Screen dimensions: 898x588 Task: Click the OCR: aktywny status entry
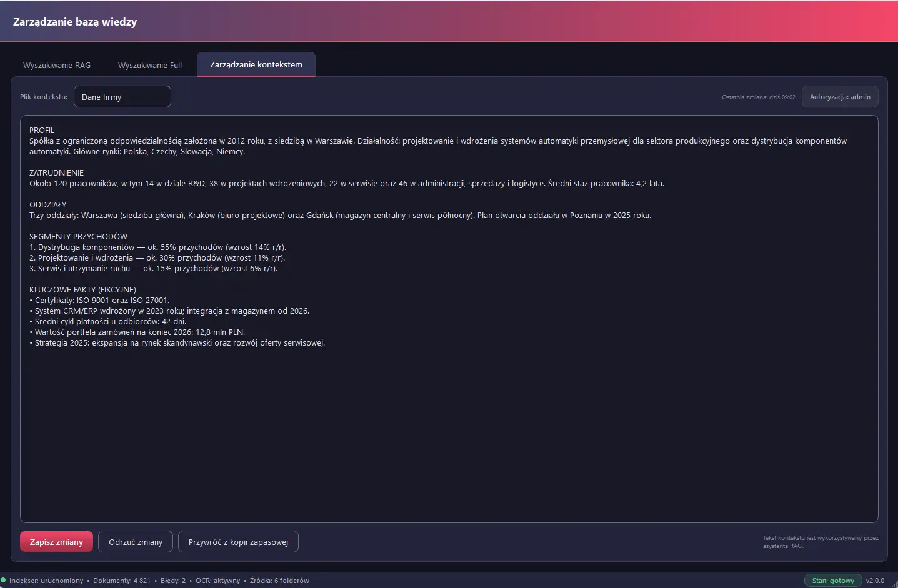(x=217, y=581)
